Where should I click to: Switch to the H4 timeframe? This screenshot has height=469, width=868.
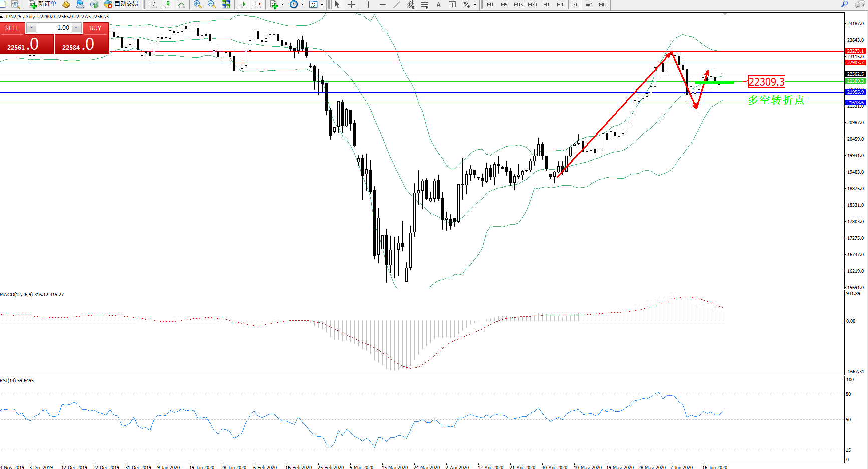(560, 5)
